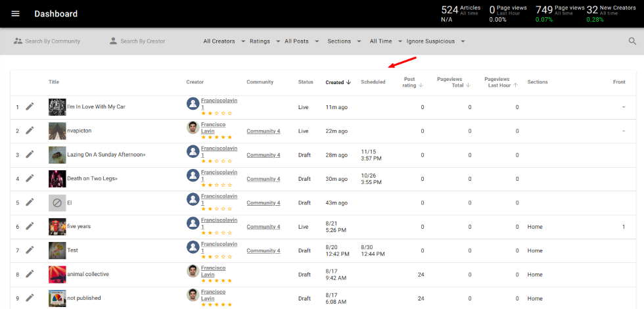
Task: Click Franciscolavin avatar icon in row 1
Action: [x=193, y=104]
